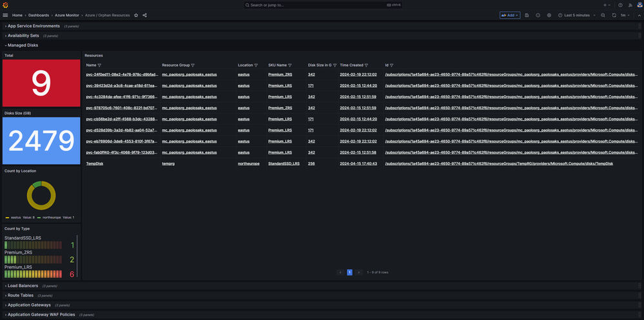Open the user profile avatar
Image resolution: width=644 pixels, height=320 pixels.
tap(639, 5)
